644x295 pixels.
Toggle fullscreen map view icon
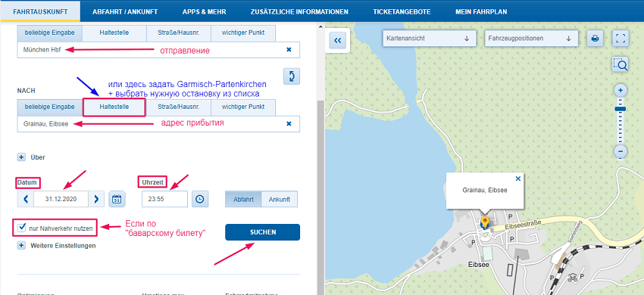click(621, 39)
